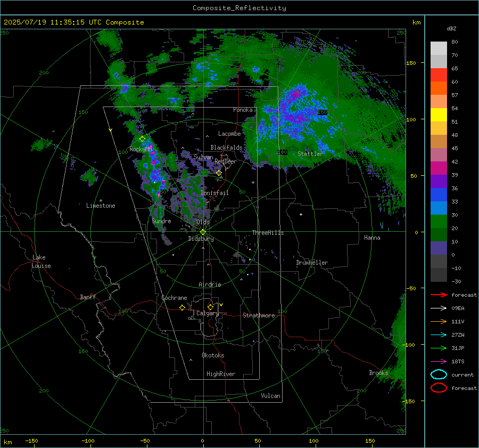The width and height of the screenshot is (479, 448).
Task: Click the Sylvan label
Action: pyautogui.click(x=203, y=157)
